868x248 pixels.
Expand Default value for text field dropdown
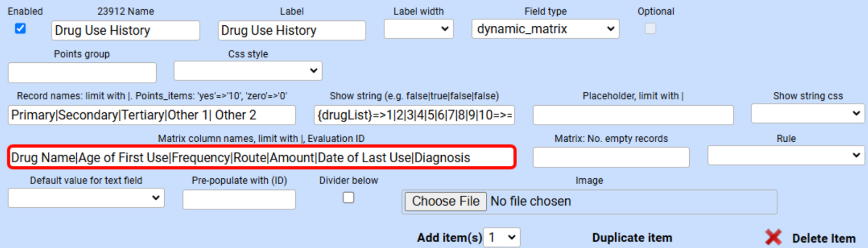[86, 198]
